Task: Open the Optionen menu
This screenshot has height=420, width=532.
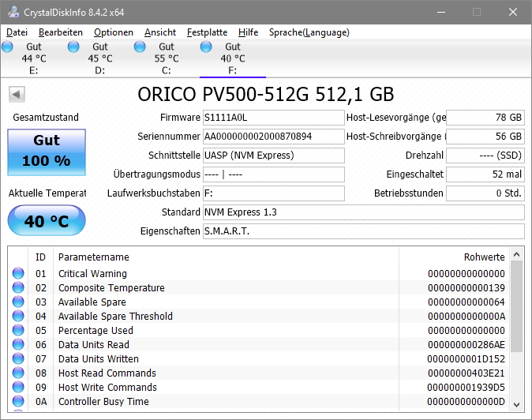Action: [114, 32]
